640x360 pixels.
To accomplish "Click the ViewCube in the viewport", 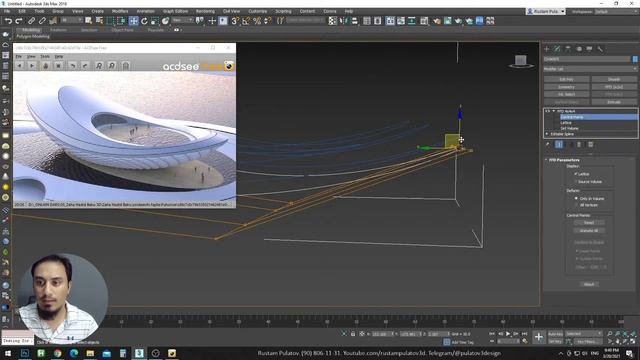I will point(520,61).
